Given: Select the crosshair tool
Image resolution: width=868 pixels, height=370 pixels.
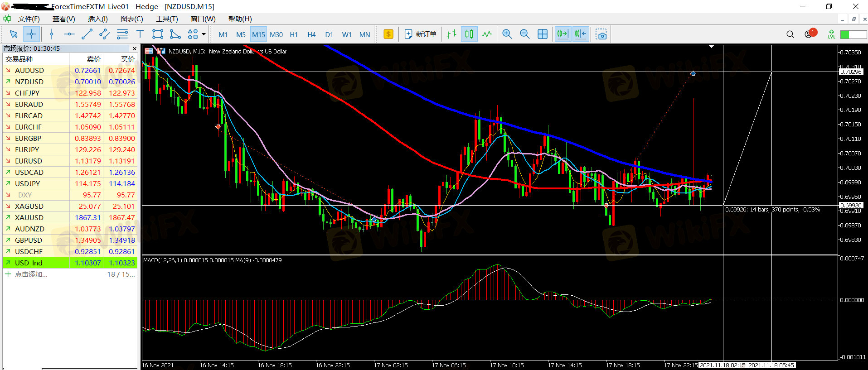Looking at the screenshot, I should tap(31, 34).
